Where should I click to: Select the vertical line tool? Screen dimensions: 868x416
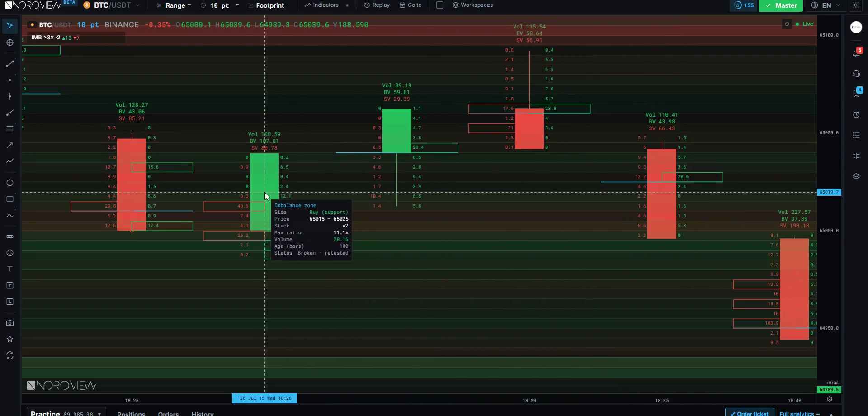point(10,96)
